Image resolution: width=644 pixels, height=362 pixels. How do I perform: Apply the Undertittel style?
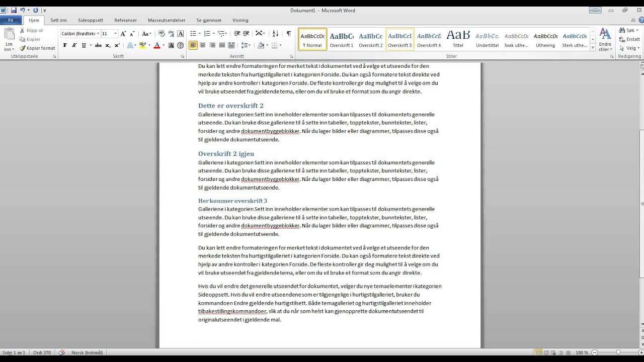[488, 39]
